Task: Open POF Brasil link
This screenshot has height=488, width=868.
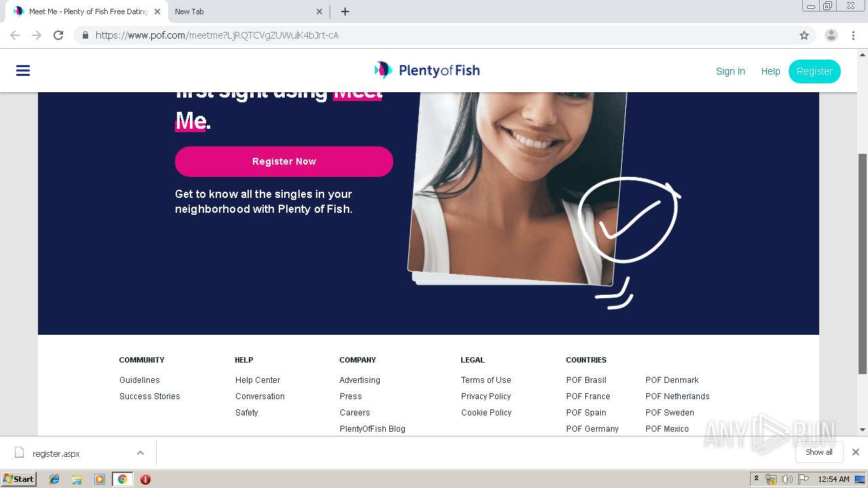Action: [x=586, y=380]
